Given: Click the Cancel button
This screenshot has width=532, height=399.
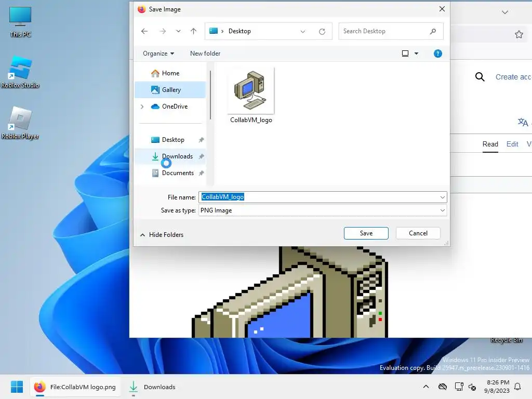Looking at the screenshot, I should pyautogui.click(x=418, y=233).
